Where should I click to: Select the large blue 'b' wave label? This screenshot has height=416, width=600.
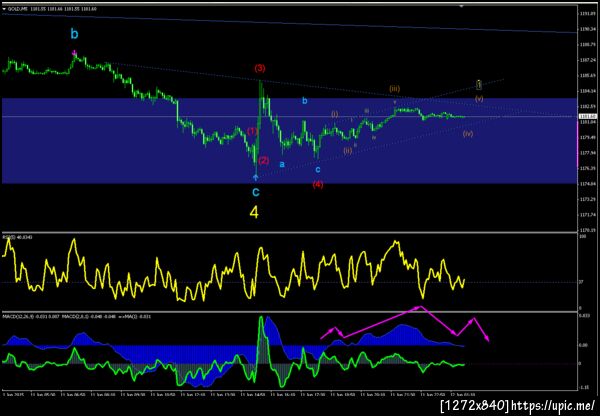pyautogui.click(x=74, y=34)
